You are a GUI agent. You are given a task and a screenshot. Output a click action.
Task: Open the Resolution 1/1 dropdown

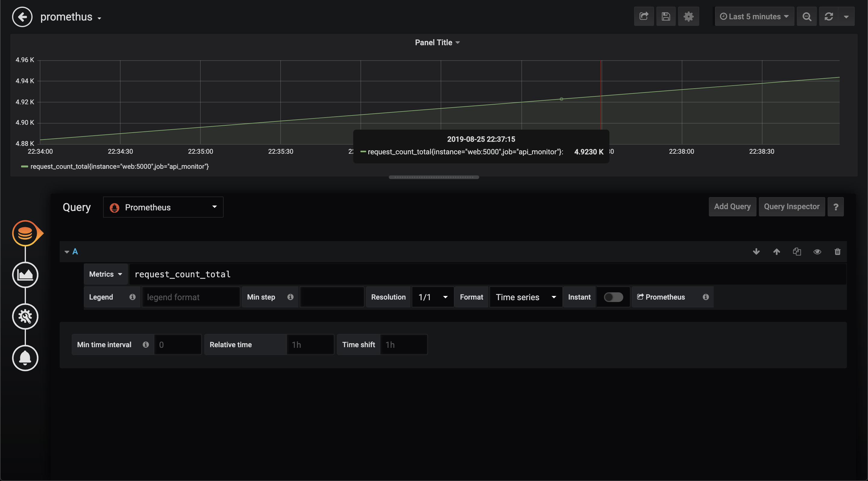433,297
